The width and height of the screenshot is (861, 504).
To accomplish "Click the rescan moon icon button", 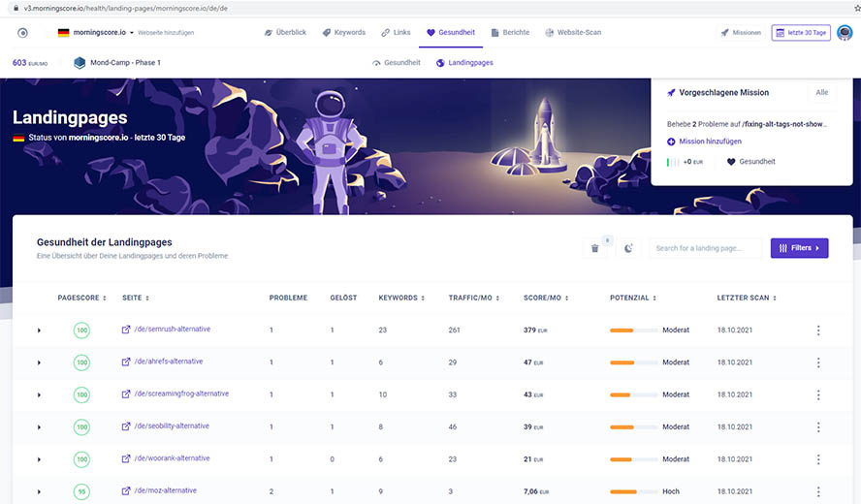I will pyautogui.click(x=628, y=248).
